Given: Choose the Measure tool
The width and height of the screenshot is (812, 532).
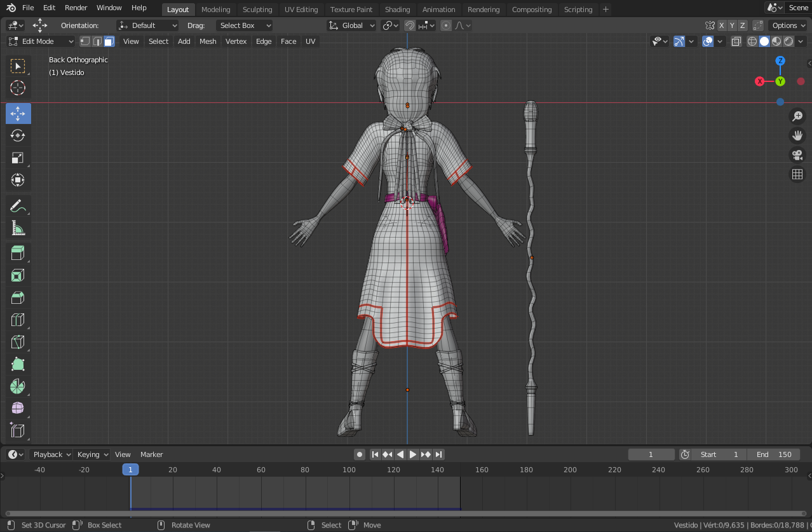Looking at the screenshot, I should click(x=18, y=228).
